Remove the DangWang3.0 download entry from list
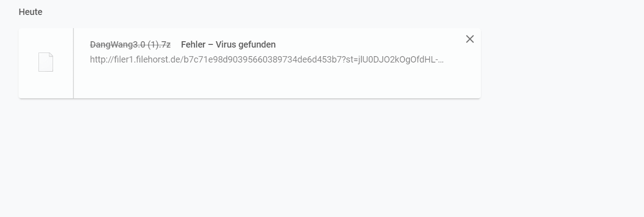This screenshot has width=644, height=217. pos(470,39)
